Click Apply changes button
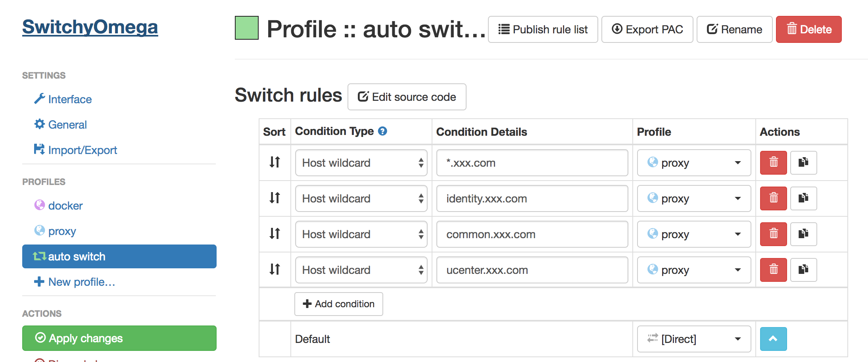 coord(119,338)
